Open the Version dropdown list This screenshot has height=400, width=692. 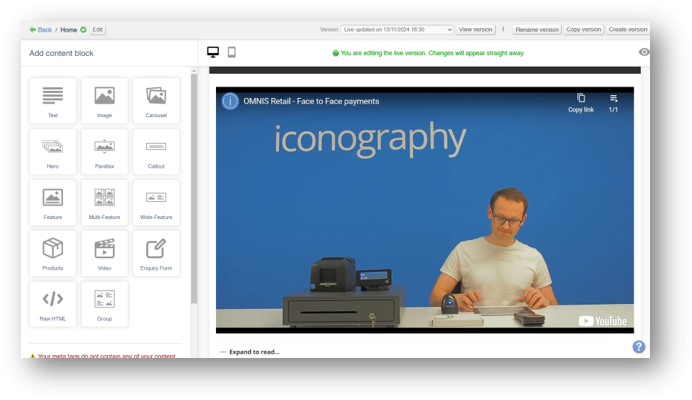[x=397, y=30]
